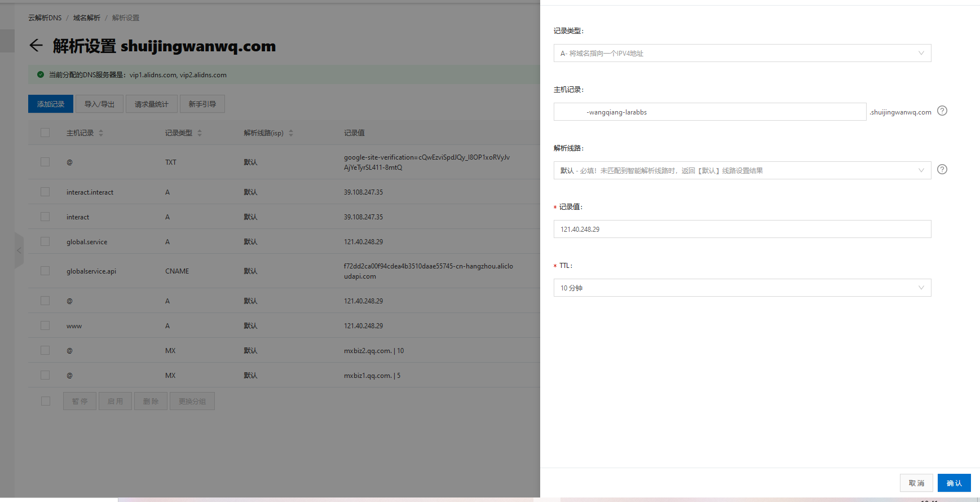Click 解析设置 breadcrumb item
980x502 pixels.
[x=126, y=18]
